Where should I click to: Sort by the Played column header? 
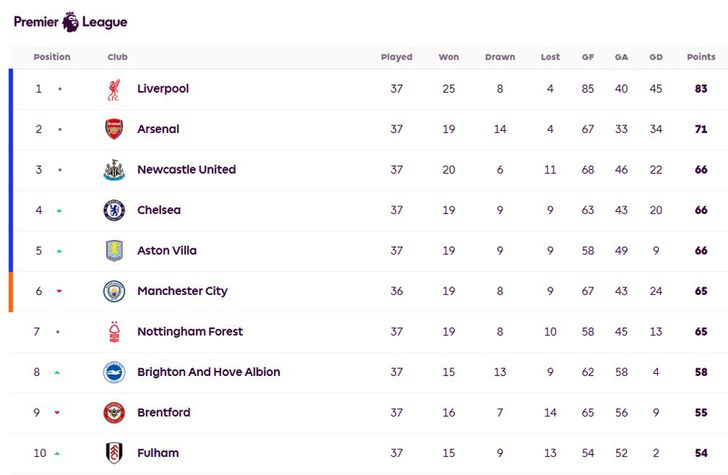pos(396,57)
